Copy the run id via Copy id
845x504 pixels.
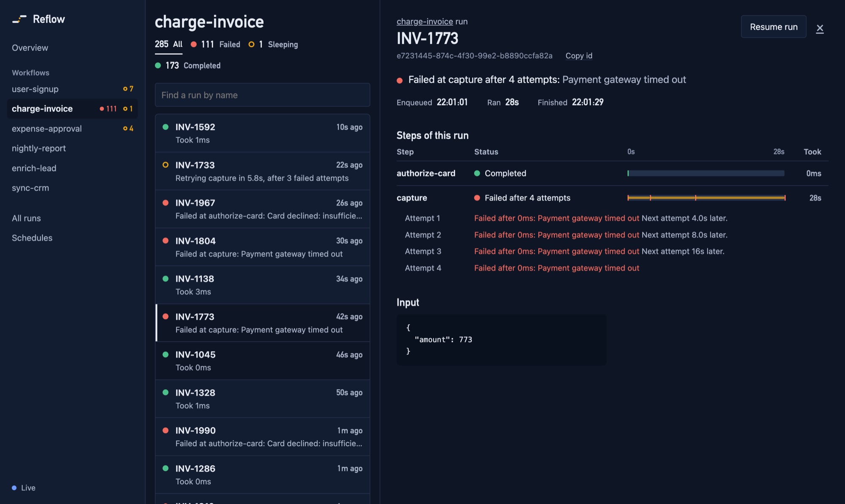[579, 56]
